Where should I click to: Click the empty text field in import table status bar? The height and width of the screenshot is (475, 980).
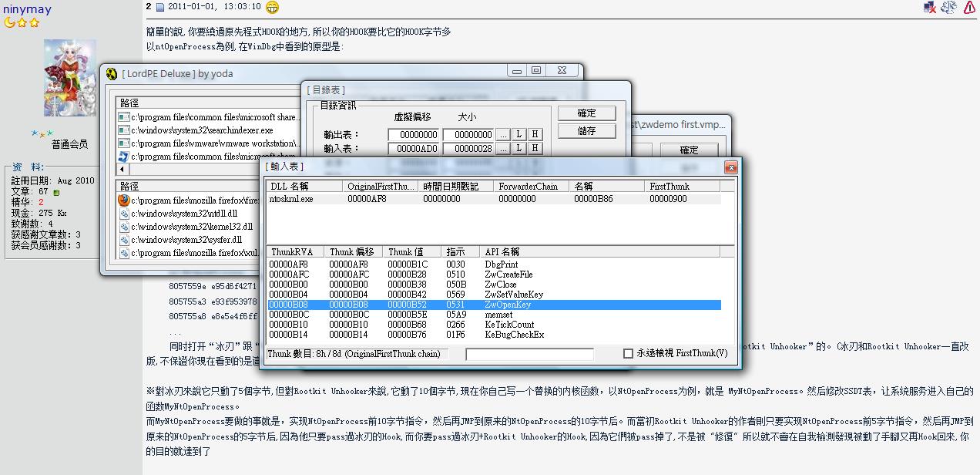(530, 354)
